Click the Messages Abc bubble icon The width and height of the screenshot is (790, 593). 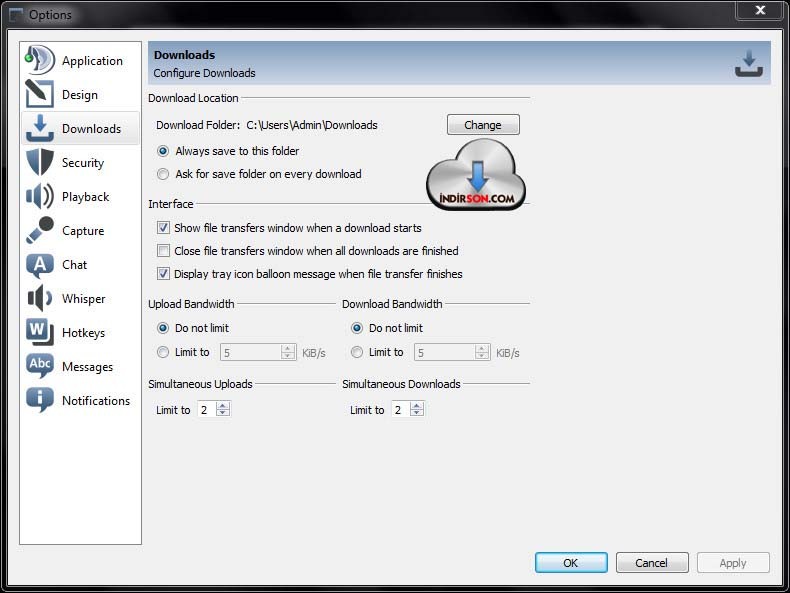[x=40, y=366]
